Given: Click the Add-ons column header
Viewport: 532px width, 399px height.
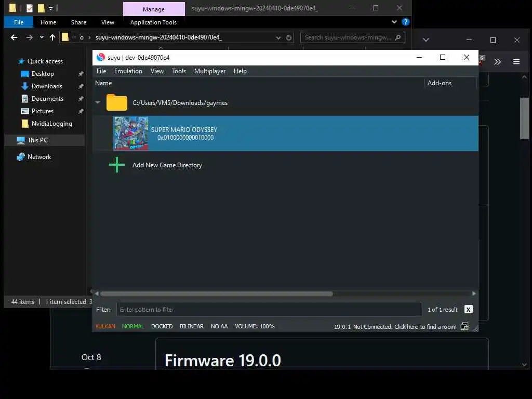Looking at the screenshot, I should click(x=440, y=83).
